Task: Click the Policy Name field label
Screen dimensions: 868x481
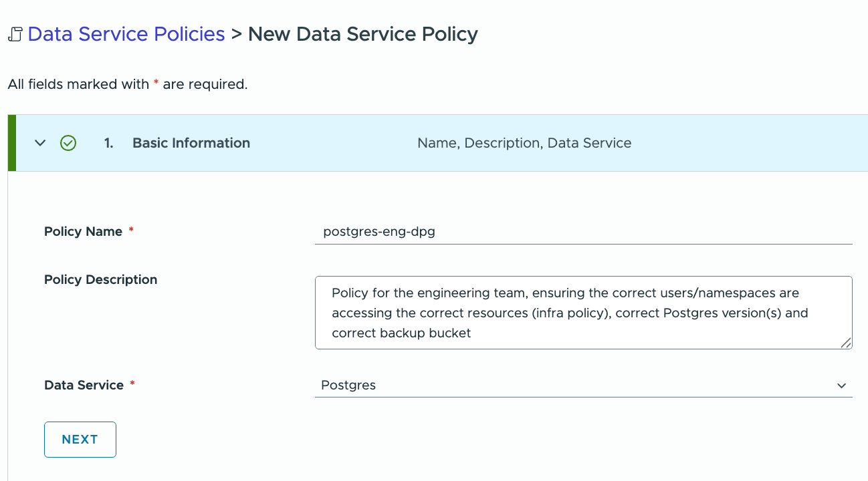Action: [83, 232]
